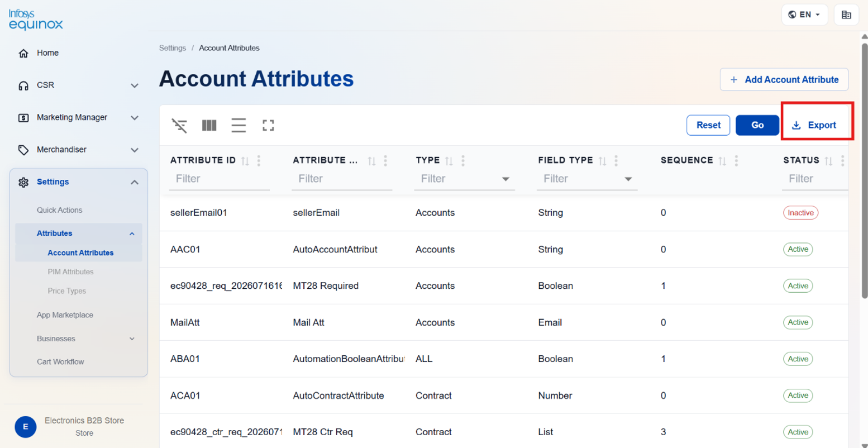Viewport: 868px width, 448px height.
Task: Click the sellerEmail01 attribute ID
Action: tap(198, 213)
